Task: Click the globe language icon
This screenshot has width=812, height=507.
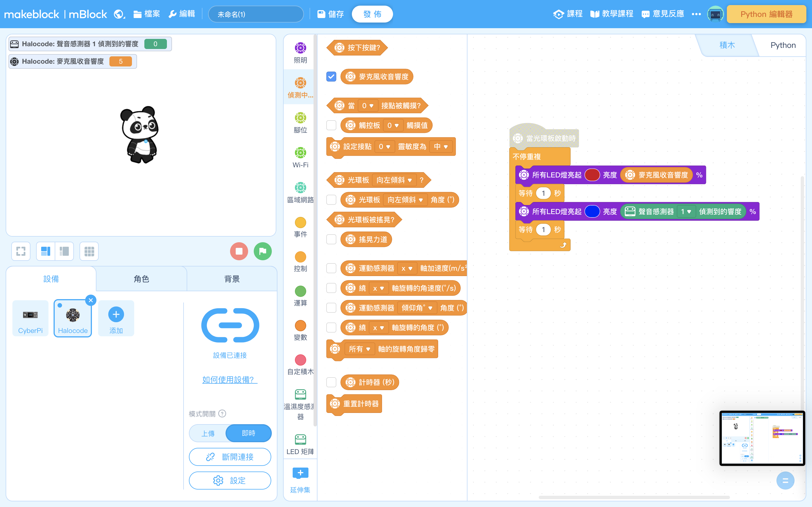Action: pos(119,14)
